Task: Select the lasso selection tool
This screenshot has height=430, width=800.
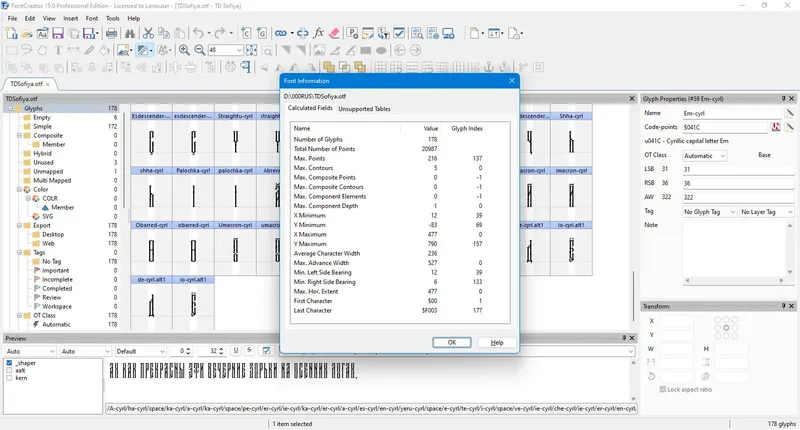Action: tap(27, 50)
